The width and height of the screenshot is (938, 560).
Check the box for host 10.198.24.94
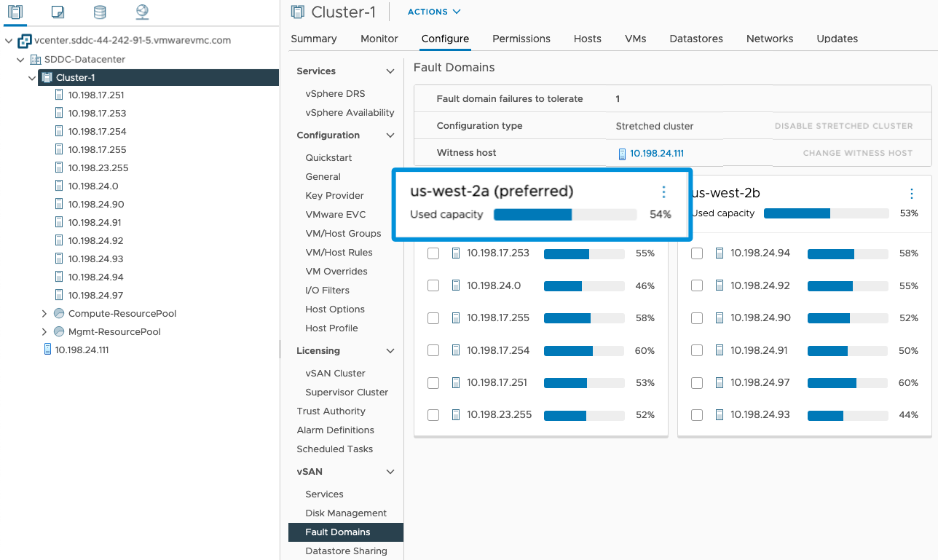697,253
